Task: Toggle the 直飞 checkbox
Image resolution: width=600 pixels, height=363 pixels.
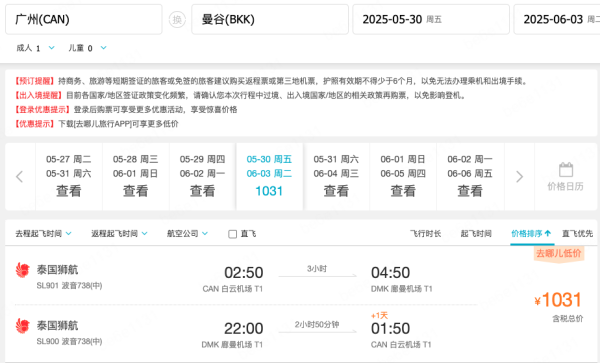Action: click(232, 234)
